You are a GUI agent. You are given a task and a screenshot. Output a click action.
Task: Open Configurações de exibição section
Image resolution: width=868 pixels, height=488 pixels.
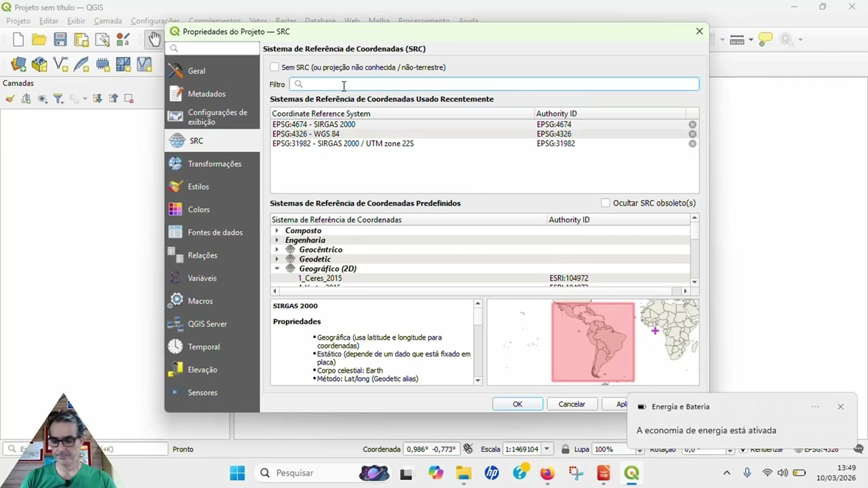tap(212, 117)
